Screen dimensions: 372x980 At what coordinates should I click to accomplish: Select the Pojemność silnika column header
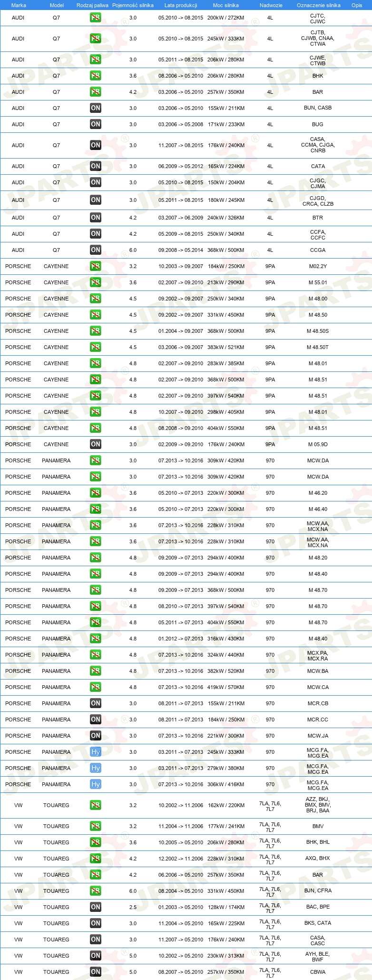coord(133,5)
